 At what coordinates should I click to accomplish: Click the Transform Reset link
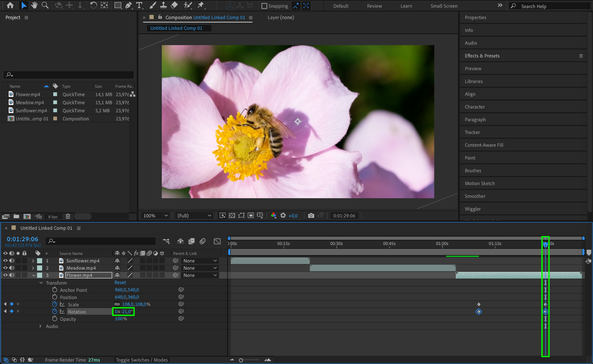coord(120,283)
